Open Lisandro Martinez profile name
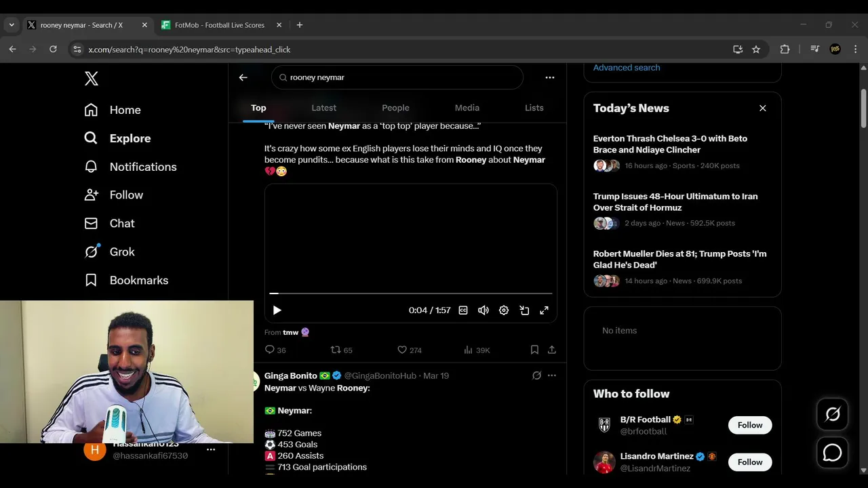Image resolution: width=868 pixels, height=488 pixels. click(x=656, y=456)
